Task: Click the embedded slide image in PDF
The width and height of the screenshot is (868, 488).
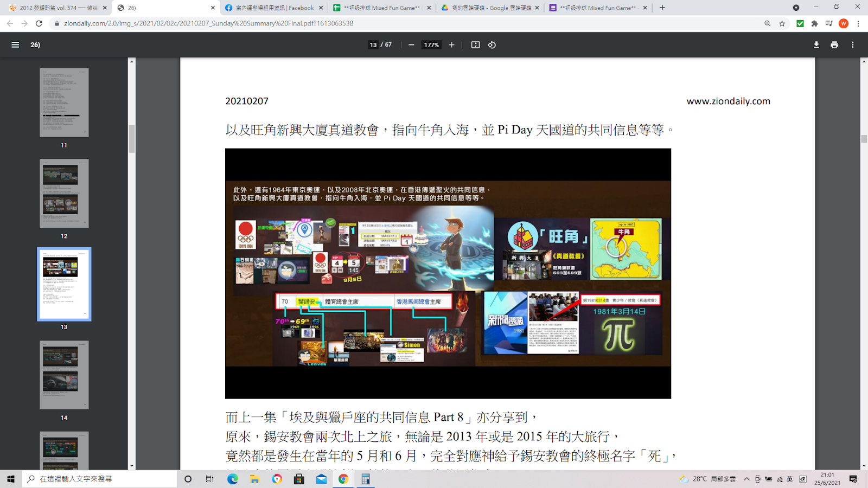Action: [448, 273]
